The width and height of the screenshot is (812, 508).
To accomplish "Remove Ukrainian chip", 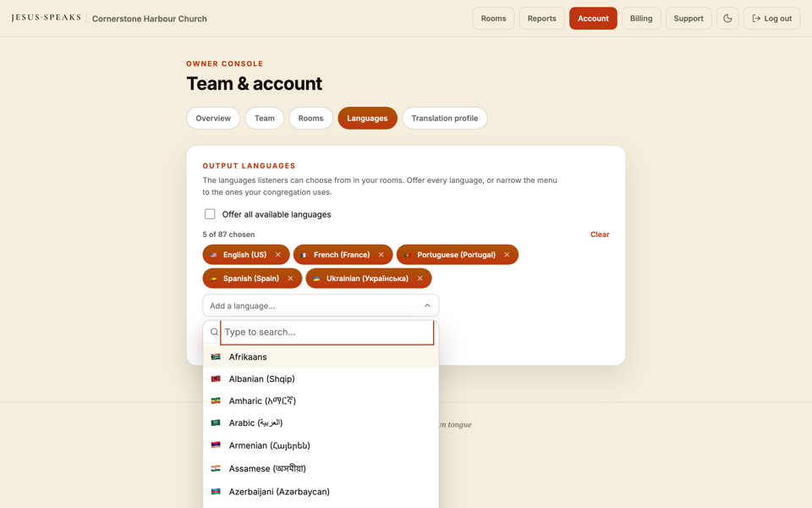I will (420, 279).
